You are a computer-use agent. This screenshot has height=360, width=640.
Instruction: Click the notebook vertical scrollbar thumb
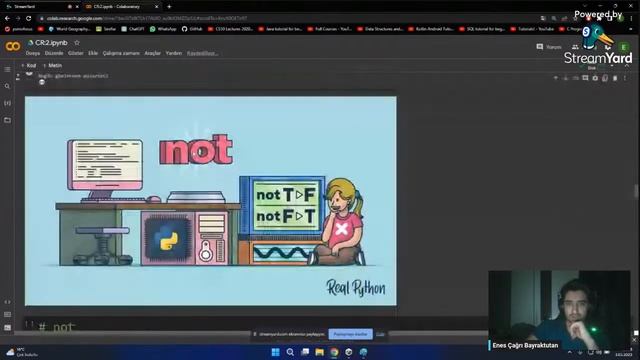click(x=636, y=191)
